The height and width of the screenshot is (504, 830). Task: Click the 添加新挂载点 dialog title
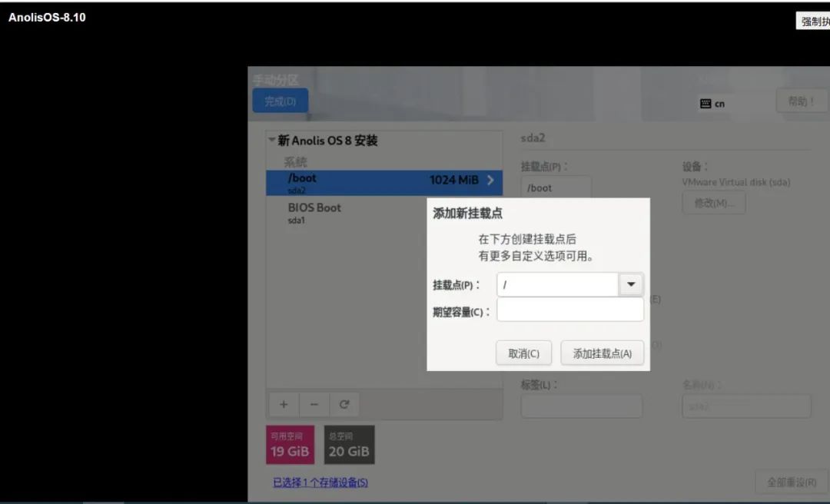[x=467, y=214]
